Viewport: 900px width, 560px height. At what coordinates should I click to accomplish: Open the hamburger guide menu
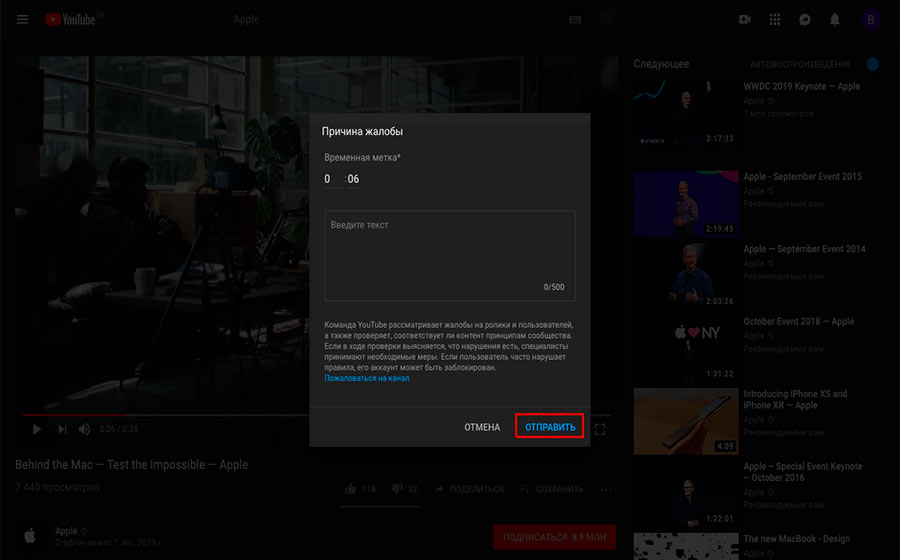pyautogui.click(x=22, y=20)
